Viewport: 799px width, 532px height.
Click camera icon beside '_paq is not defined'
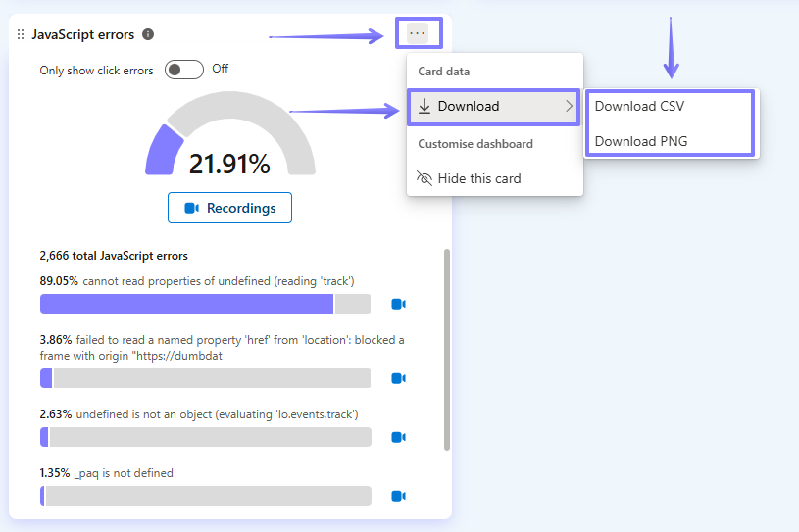click(x=398, y=496)
